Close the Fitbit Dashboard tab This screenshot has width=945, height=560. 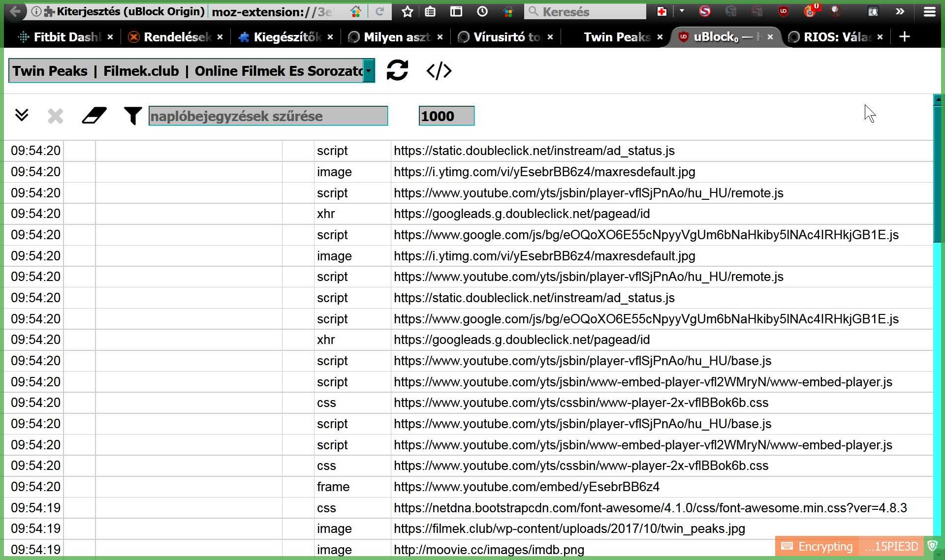110,37
